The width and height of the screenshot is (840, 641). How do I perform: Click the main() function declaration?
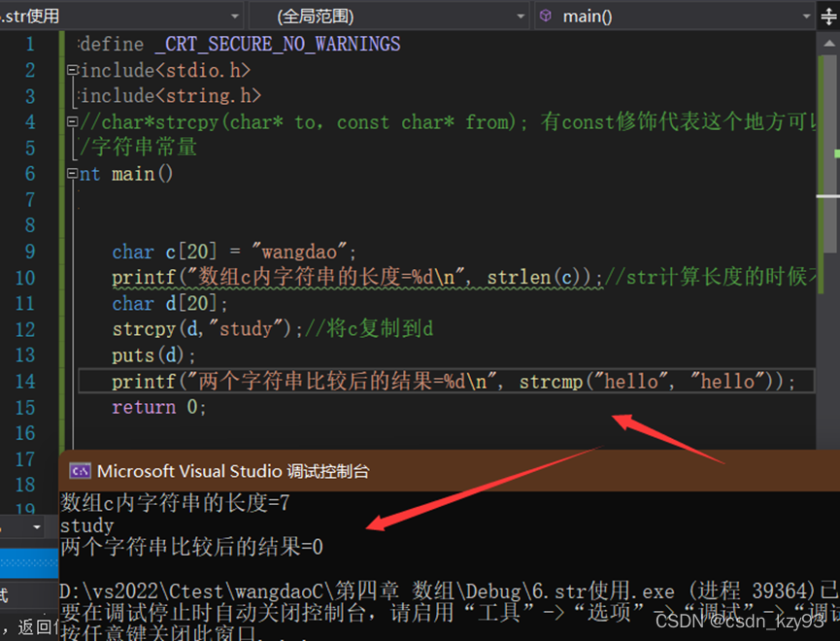click(126, 174)
